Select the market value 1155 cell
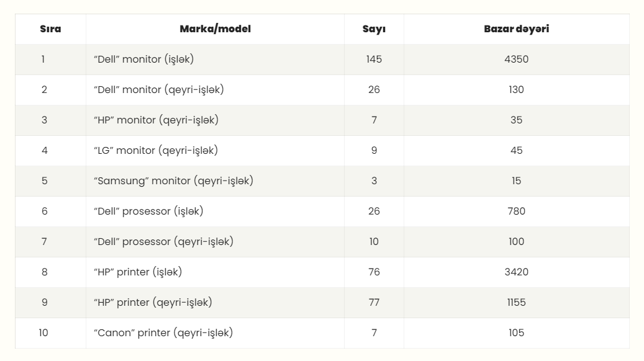Screen dimensions: 644x361 click(516, 303)
